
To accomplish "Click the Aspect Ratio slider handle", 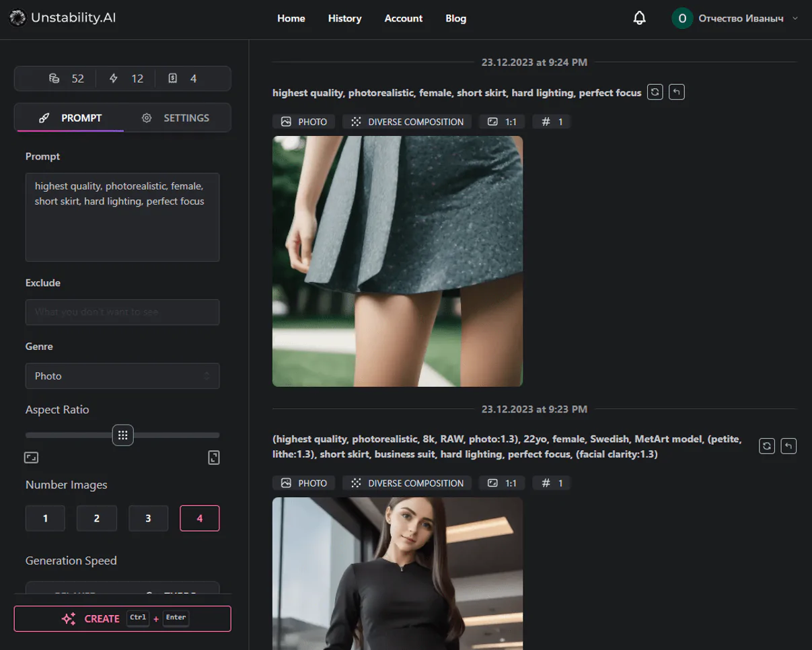I will [122, 435].
